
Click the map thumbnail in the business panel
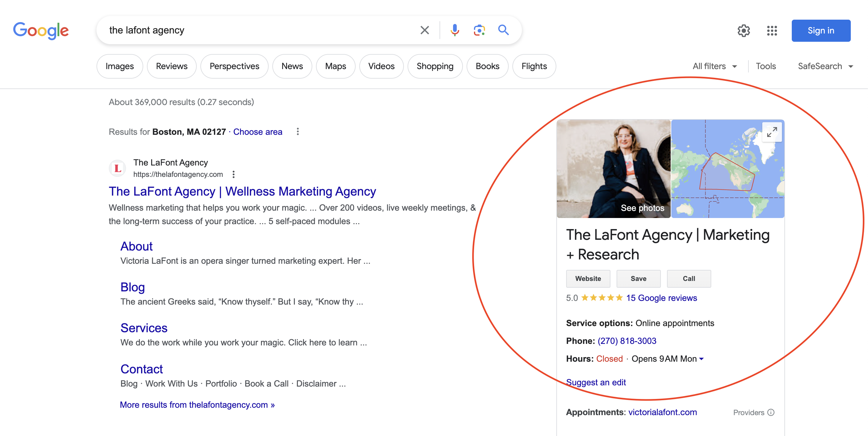click(728, 169)
